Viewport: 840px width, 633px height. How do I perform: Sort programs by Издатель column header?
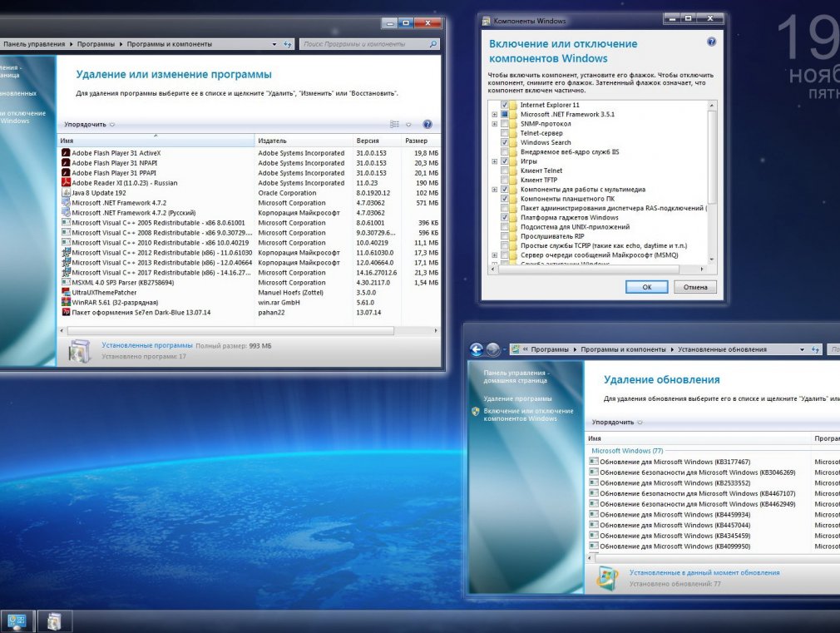click(304, 141)
